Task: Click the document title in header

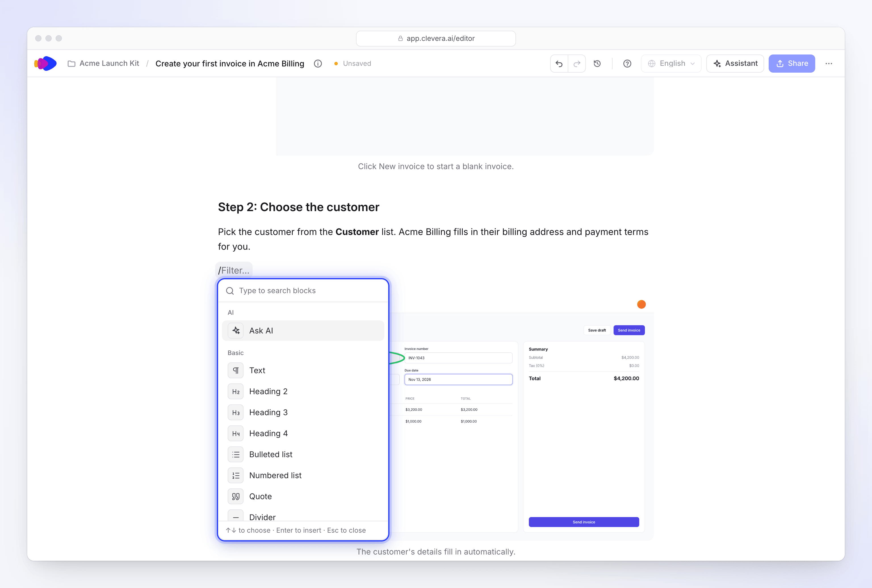Action: click(230, 63)
